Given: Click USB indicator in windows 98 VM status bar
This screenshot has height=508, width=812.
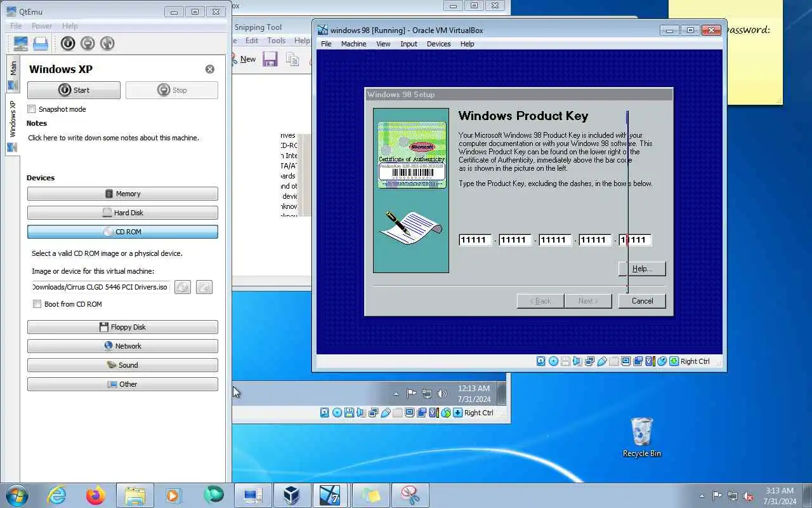Looking at the screenshot, I should tap(601, 361).
